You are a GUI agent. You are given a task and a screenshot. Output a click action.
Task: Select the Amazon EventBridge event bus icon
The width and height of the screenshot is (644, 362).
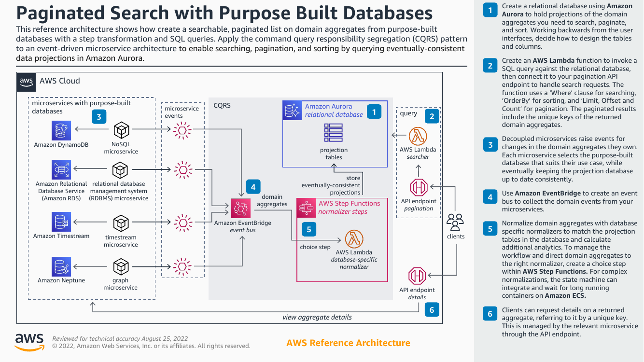(x=240, y=208)
